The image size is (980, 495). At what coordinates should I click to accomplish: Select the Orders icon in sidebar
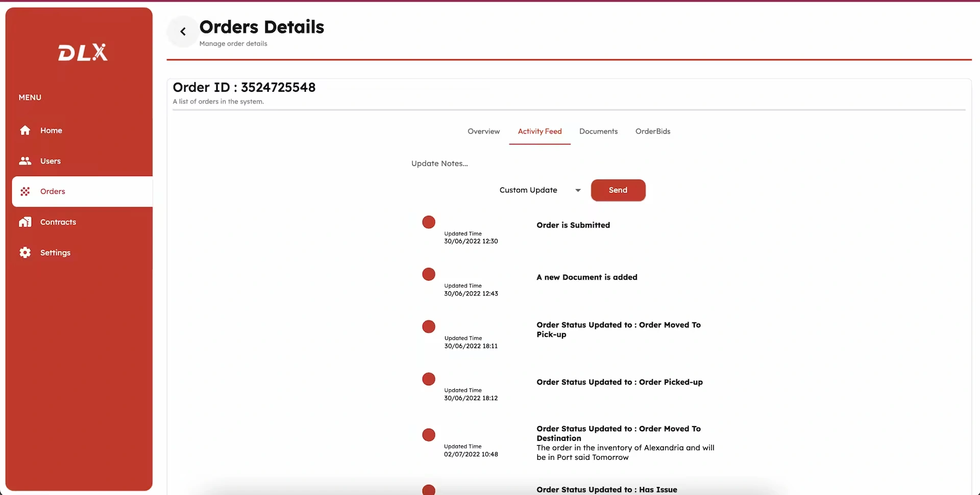click(x=25, y=191)
